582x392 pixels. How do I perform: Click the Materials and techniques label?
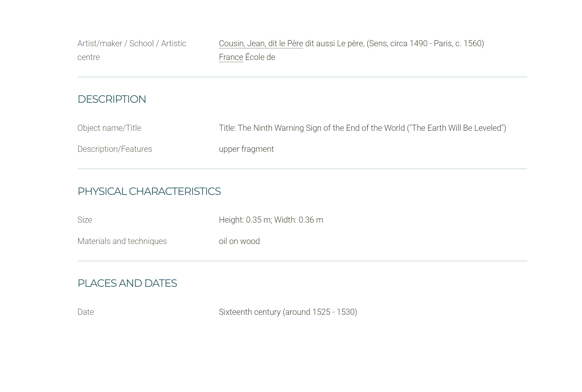[122, 241]
